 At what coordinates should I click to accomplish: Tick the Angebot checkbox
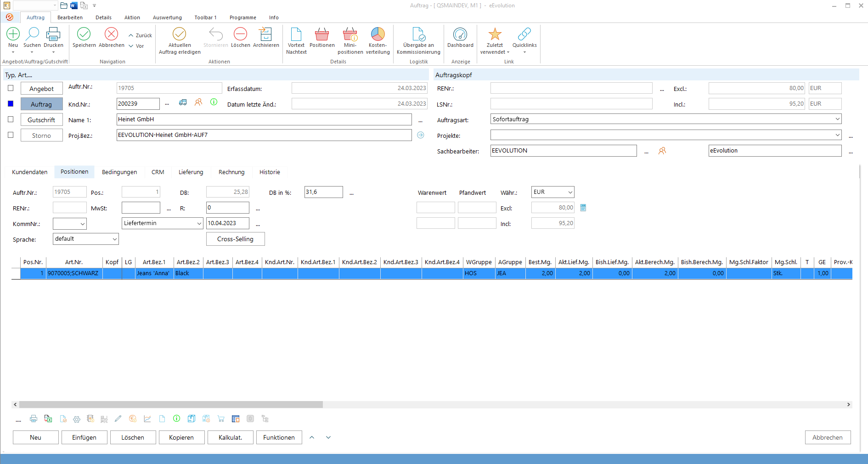(11, 88)
